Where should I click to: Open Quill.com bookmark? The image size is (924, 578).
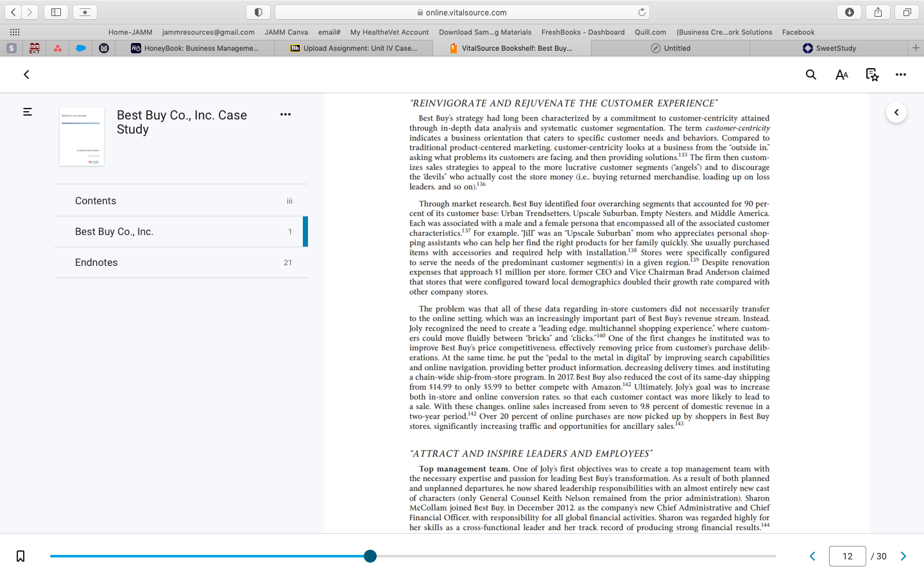pyautogui.click(x=650, y=32)
